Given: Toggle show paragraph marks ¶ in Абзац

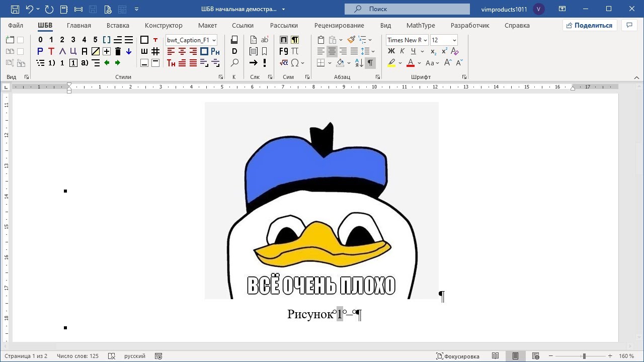Looking at the screenshot, I should 370,63.
